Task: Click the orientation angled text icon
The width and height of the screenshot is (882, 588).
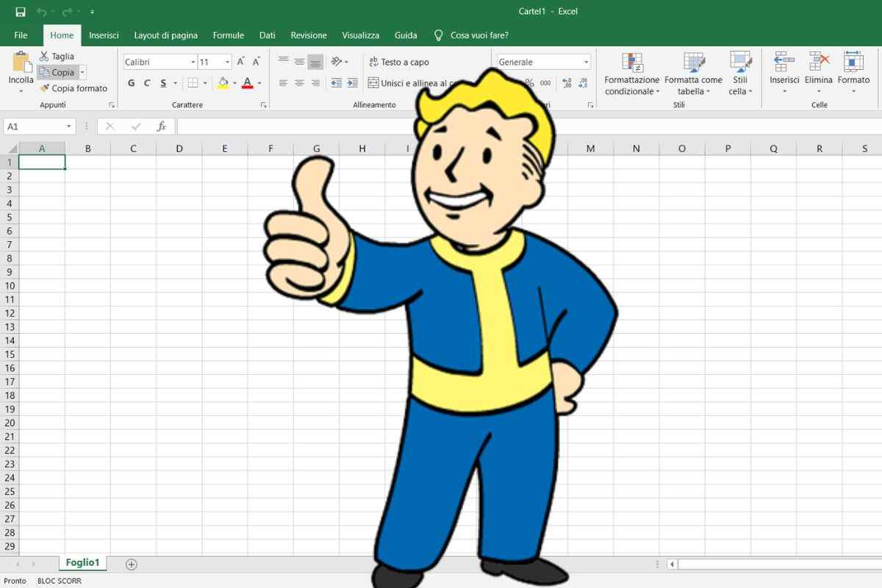Action: click(x=337, y=62)
